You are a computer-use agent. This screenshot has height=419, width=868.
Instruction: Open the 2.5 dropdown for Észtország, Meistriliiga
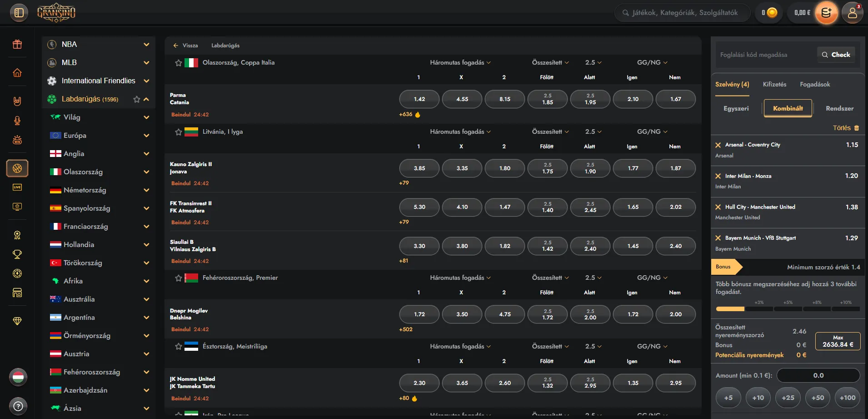pos(594,347)
